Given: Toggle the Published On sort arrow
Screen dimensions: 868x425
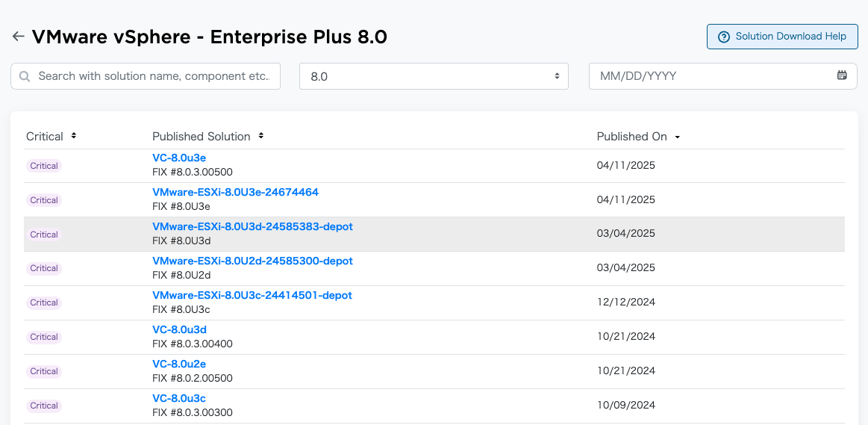Looking at the screenshot, I should click(677, 137).
